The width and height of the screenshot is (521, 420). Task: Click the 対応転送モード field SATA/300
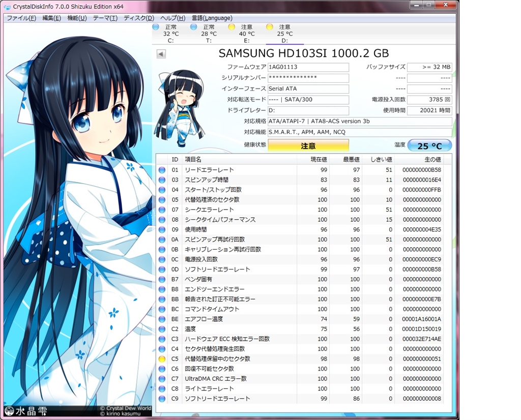308,100
